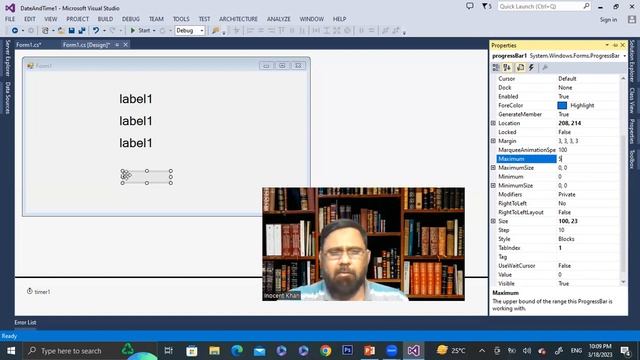The height and width of the screenshot is (360, 640).
Task: Show Events lightning icon in Properties panel
Action: tap(531, 68)
